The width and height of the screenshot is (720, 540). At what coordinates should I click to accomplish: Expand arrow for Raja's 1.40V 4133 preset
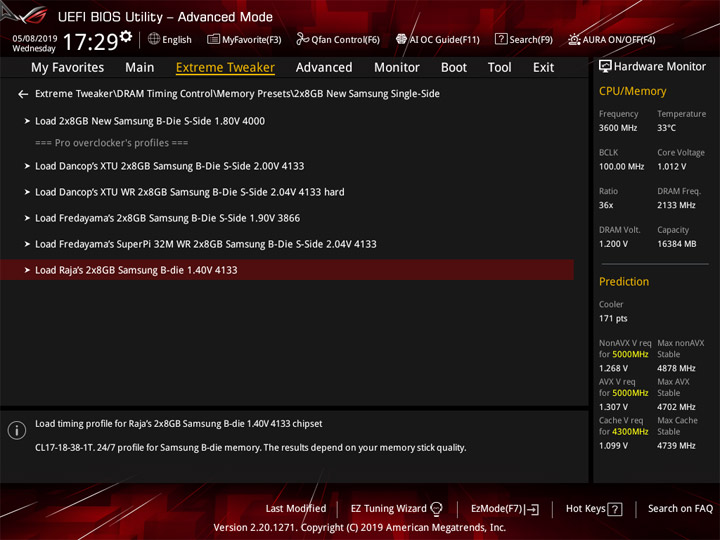tap(27, 270)
